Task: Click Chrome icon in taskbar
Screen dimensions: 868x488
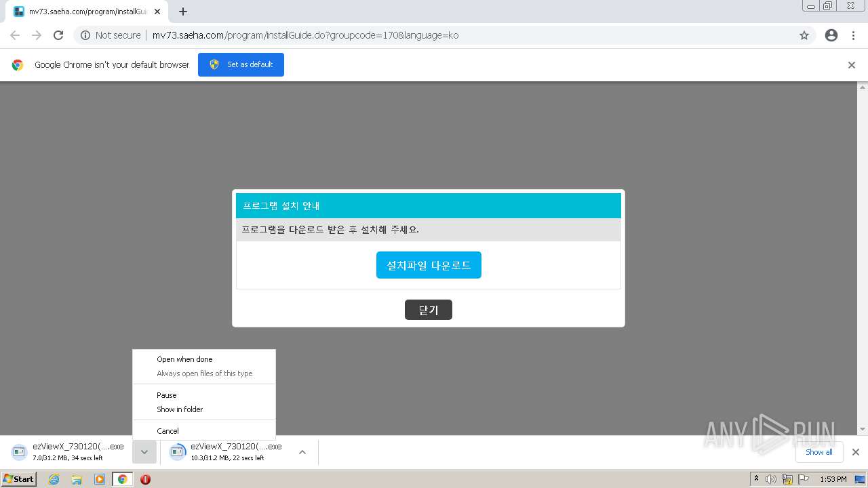Action: [x=123, y=479]
